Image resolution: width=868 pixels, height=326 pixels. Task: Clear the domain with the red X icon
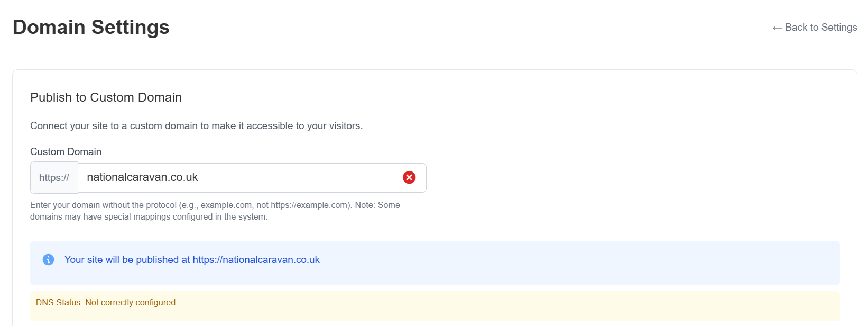click(409, 177)
